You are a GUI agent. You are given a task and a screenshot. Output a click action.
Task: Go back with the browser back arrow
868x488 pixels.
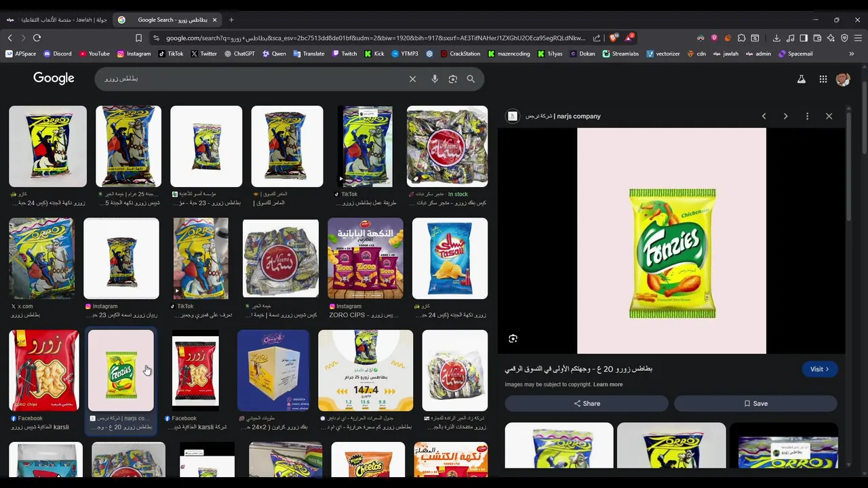tap(9, 38)
